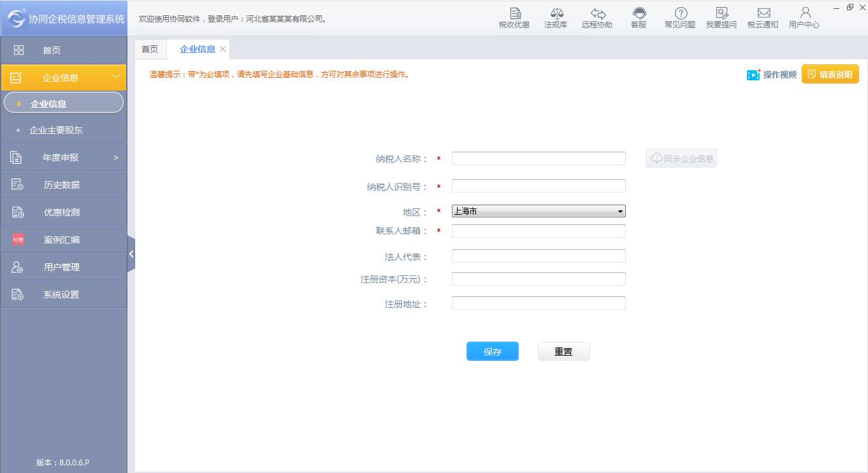Open the 填表说明 instructions button

[830, 75]
